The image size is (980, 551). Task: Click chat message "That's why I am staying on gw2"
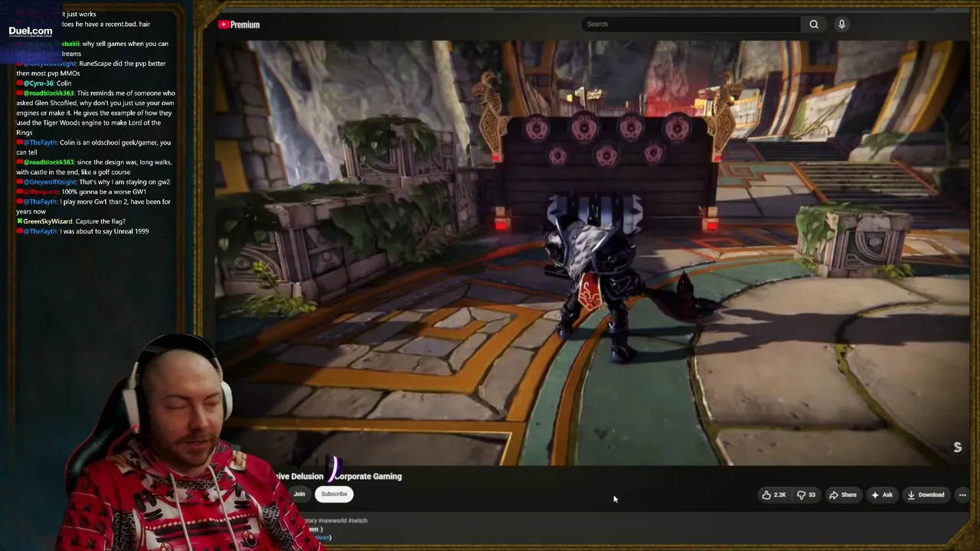point(93,182)
